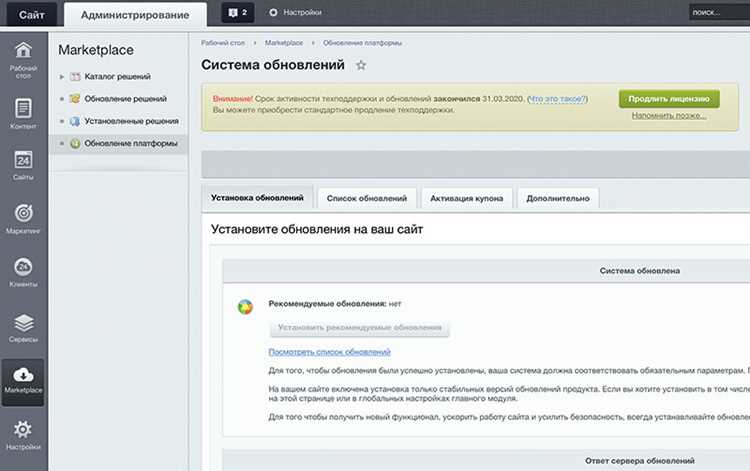This screenshot has width=750, height=471.
Task: Open the notifications counter showing 2
Action: tap(238, 12)
